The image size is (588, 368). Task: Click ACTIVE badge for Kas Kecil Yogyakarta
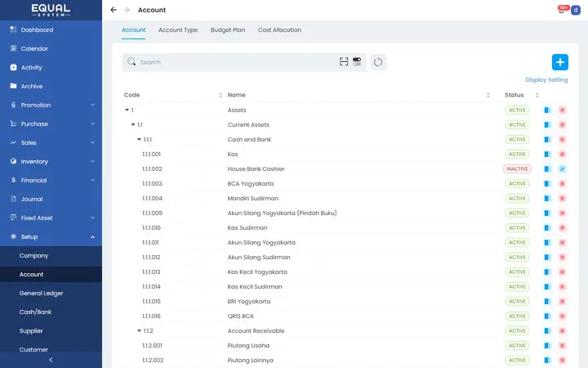(x=517, y=272)
